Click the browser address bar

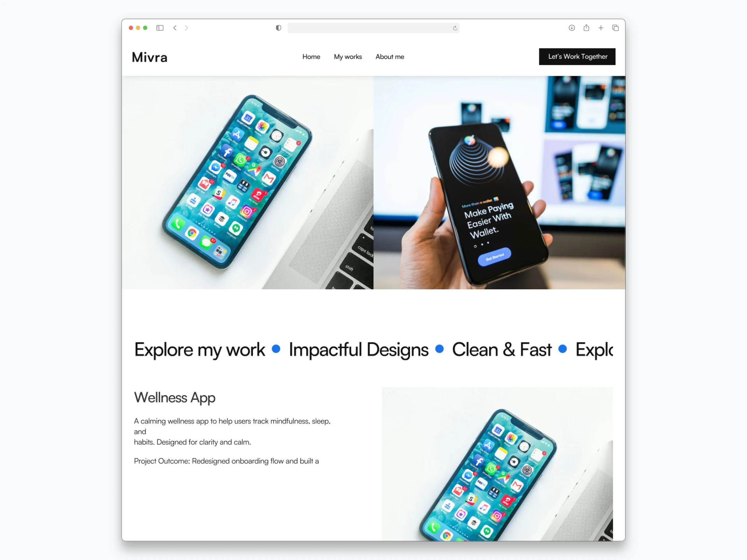(373, 28)
